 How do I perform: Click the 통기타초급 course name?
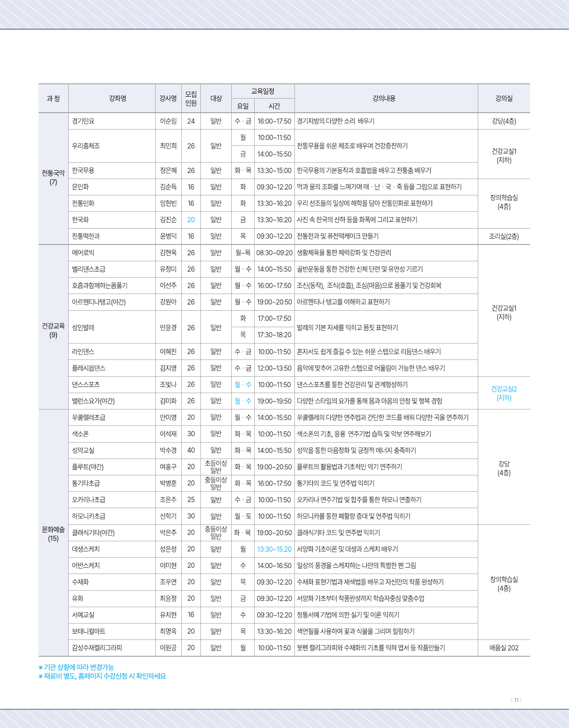coord(86,483)
